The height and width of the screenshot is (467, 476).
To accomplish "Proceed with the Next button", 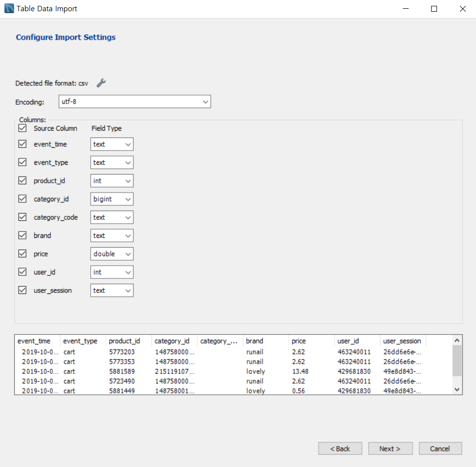I will click(390, 448).
